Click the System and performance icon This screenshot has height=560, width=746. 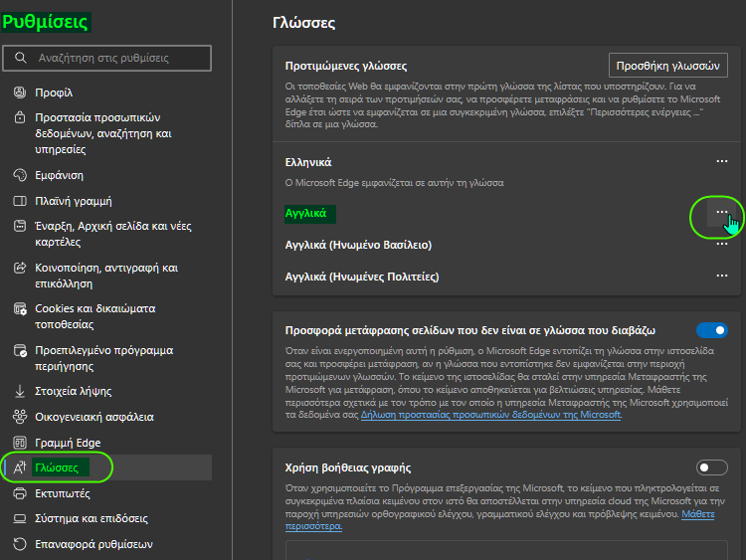click(20, 518)
